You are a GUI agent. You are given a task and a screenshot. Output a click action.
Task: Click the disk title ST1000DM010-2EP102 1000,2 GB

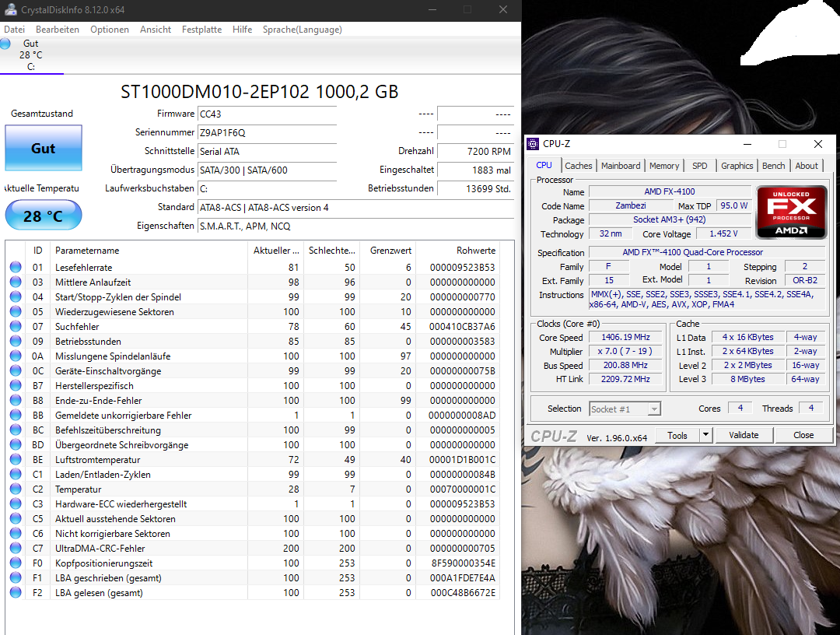[259, 92]
